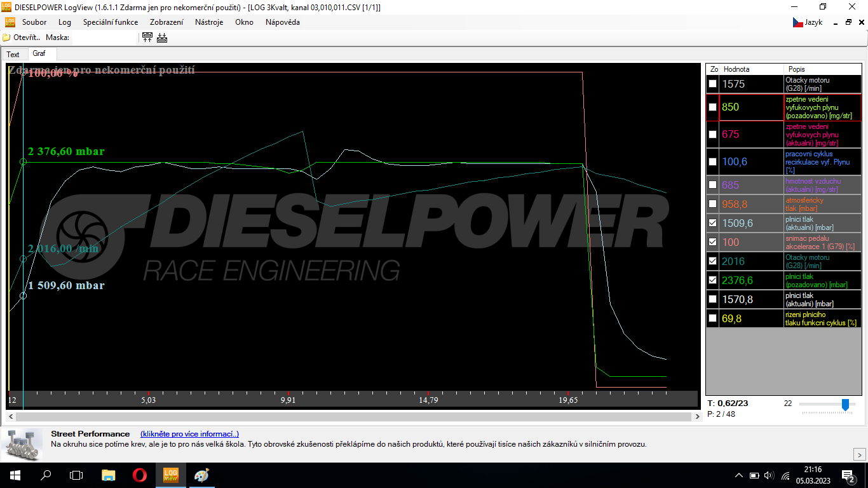Viewport: 868px width, 488px height.
Task: Click the network Wi-Fi tray icon
Action: pos(785,475)
